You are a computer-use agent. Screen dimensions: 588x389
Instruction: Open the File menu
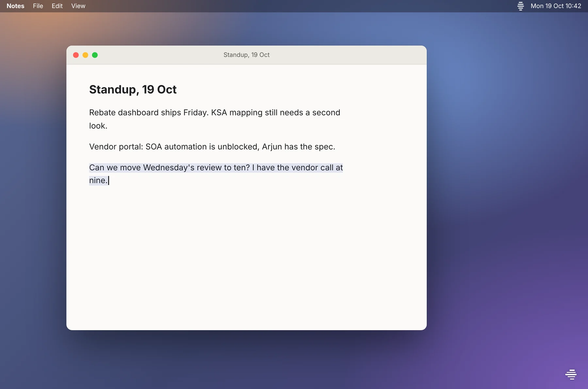pos(38,6)
